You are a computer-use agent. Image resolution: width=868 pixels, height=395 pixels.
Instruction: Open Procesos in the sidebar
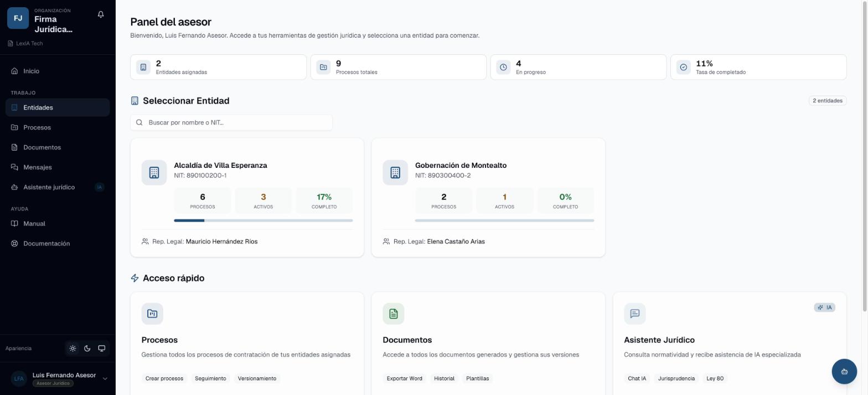(x=58, y=127)
